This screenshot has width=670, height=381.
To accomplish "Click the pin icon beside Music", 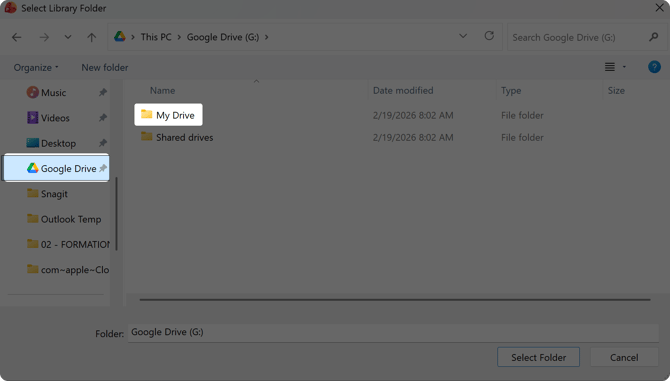I will click(103, 92).
